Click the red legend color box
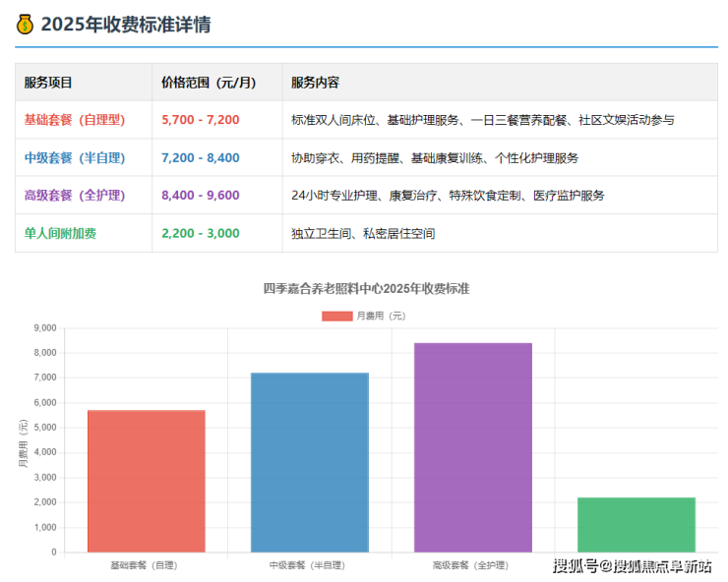This screenshot has width=728, height=582. click(337, 316)
